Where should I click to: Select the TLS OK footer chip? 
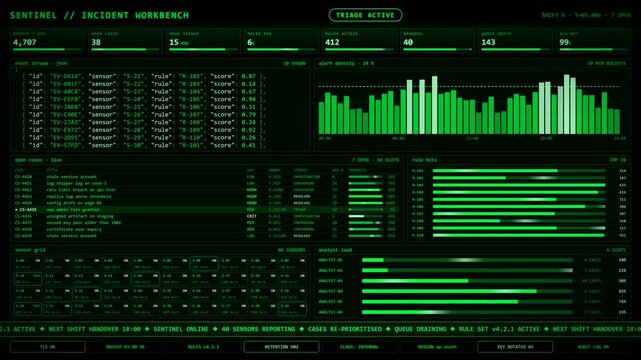[48, 347]
